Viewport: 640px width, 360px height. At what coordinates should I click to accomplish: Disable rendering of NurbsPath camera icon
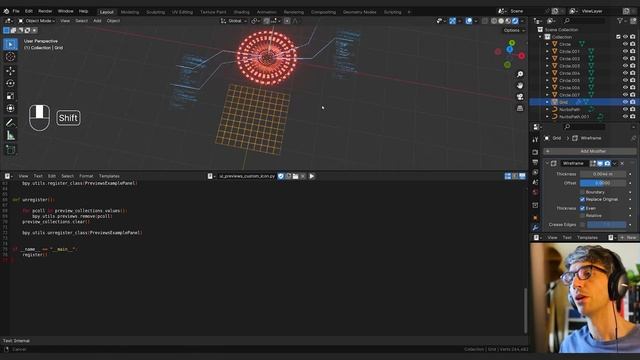tap(633, 109)
